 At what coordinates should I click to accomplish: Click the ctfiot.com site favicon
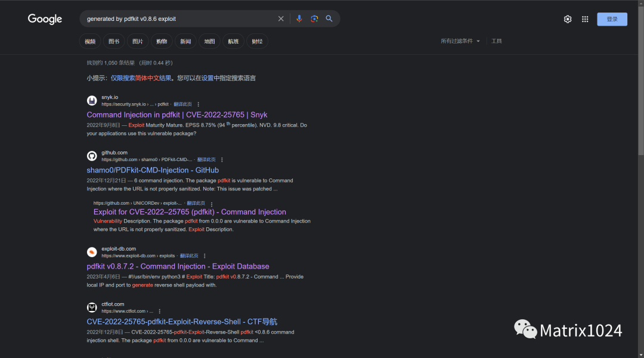point(92,307)
